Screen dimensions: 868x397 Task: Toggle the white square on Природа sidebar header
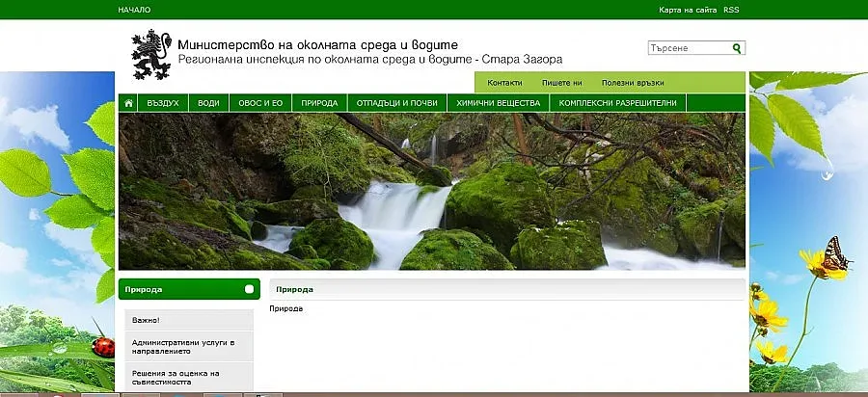(x=249, y=289)
